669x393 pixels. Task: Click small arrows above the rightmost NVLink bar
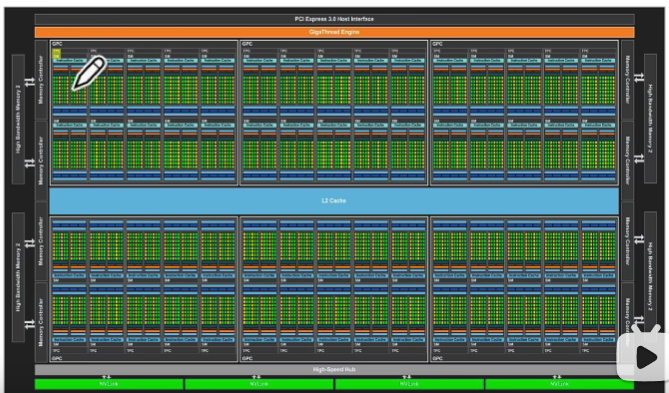(557, 377)
